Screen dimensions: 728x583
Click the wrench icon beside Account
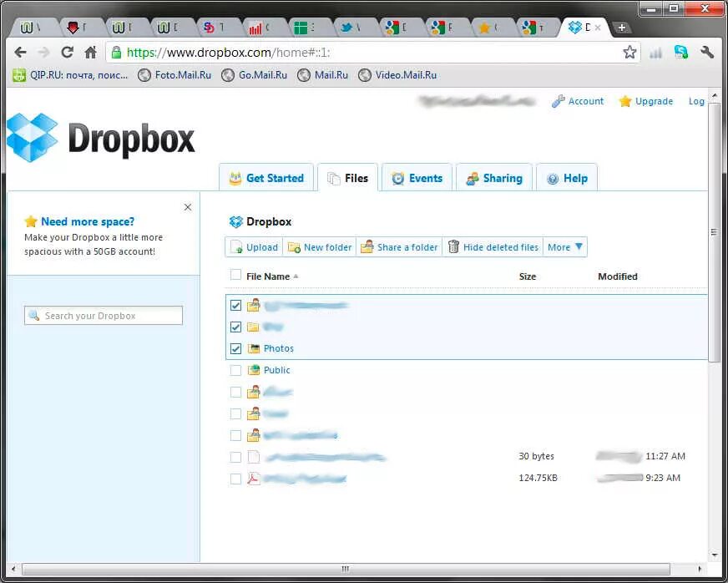pos(558,101)
